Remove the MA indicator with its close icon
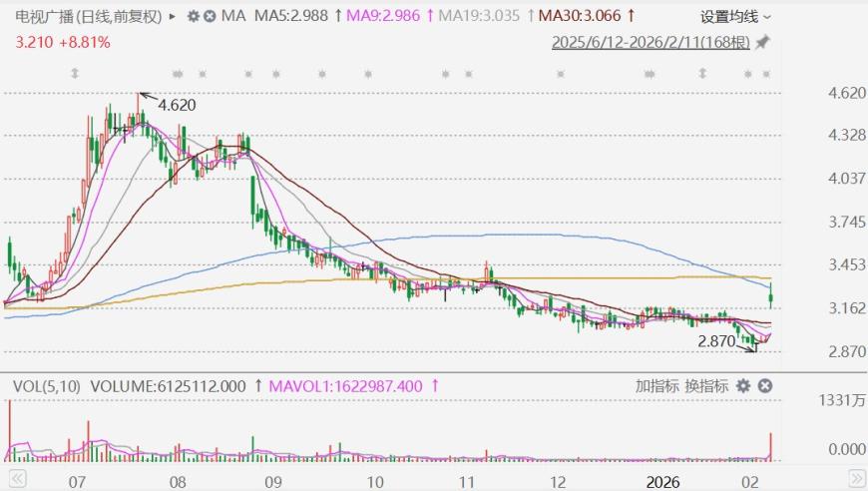The width and height of the screenshot is (868, 491). click(210, 17)
